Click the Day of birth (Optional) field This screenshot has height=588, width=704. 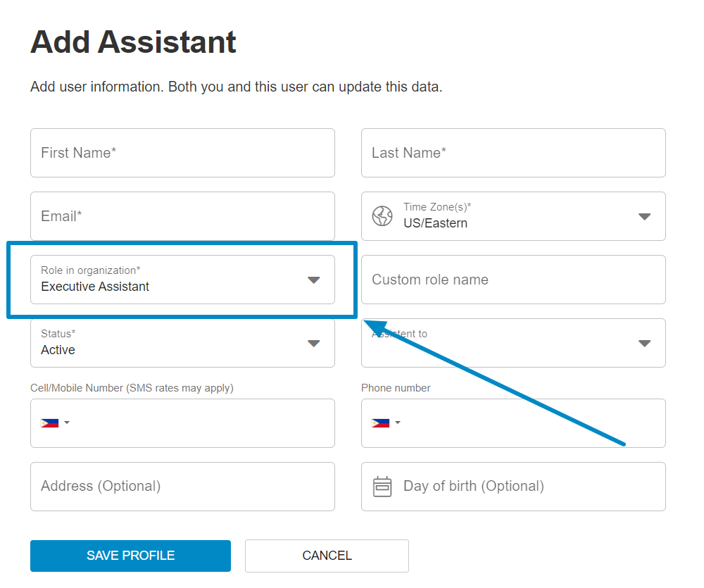coord(513,487)
